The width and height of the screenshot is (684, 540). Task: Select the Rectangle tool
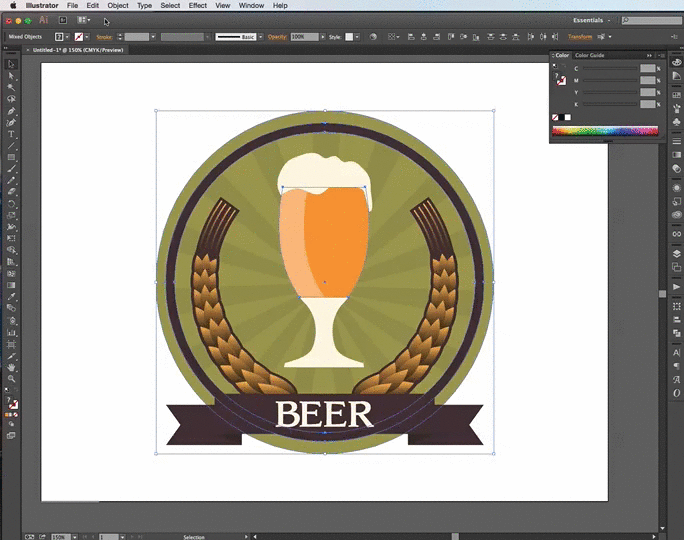click(11, 157)
